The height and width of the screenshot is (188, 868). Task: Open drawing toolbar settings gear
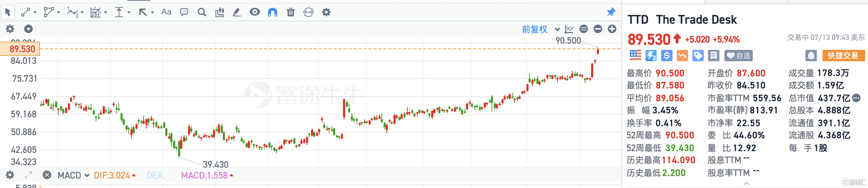(x=326, y=12)
